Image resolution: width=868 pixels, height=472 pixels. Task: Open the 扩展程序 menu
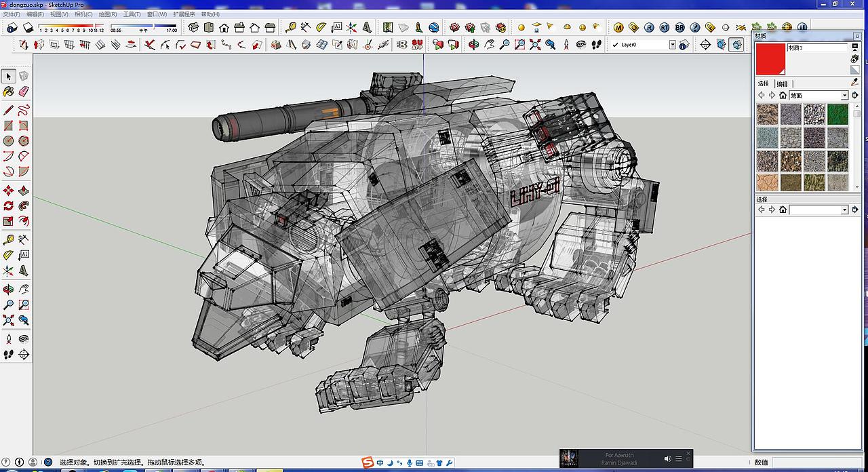pos(183,14)
